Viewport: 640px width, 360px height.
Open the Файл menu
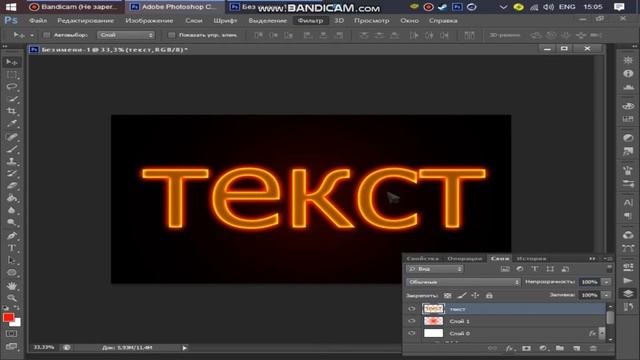coord(38,20)
